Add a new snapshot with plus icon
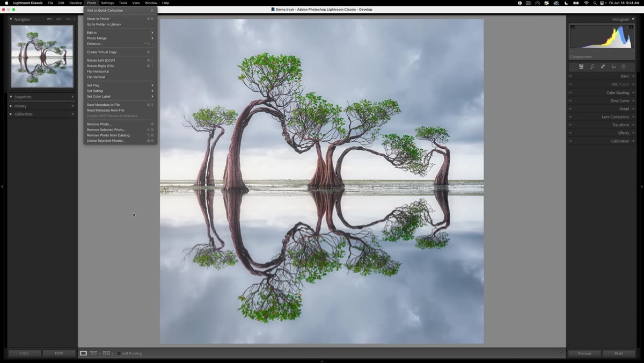 [x=72, y=97]
